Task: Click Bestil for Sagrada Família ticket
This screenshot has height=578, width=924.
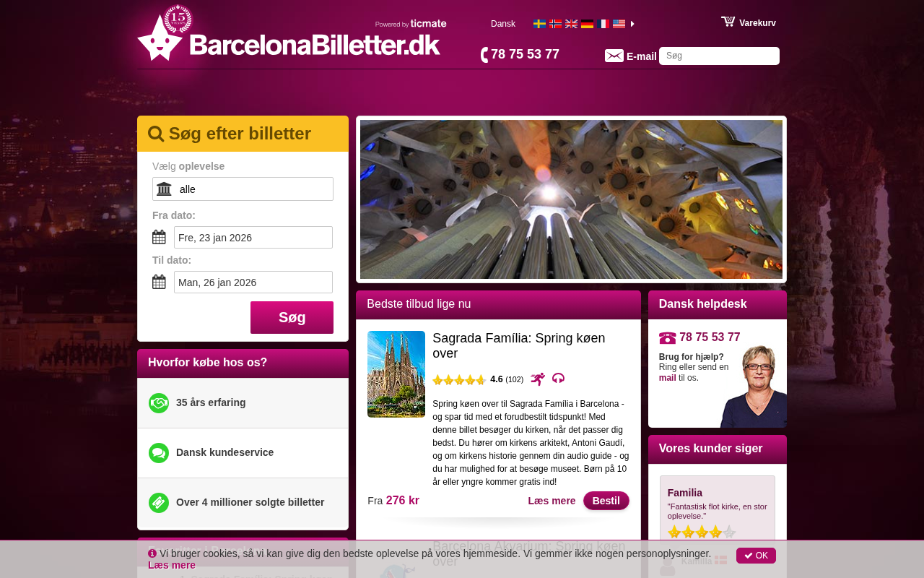Action: point(606,501)
